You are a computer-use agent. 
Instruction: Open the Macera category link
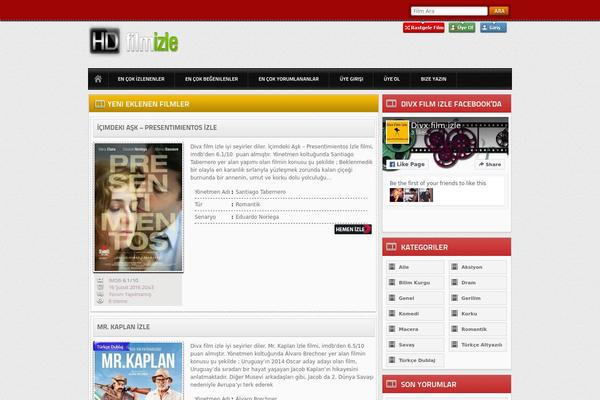(408, 329)
